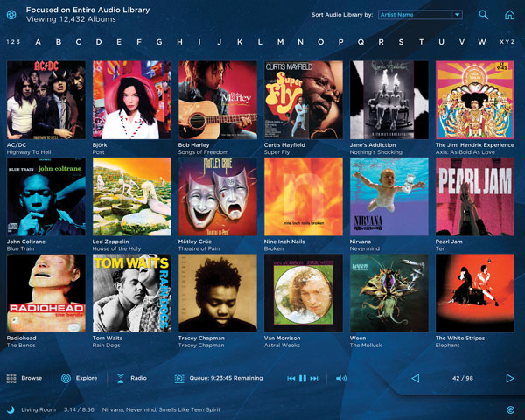Open Van Morrison Astral Weeks cover
This screenshot has width=525, height=420.
304,293
